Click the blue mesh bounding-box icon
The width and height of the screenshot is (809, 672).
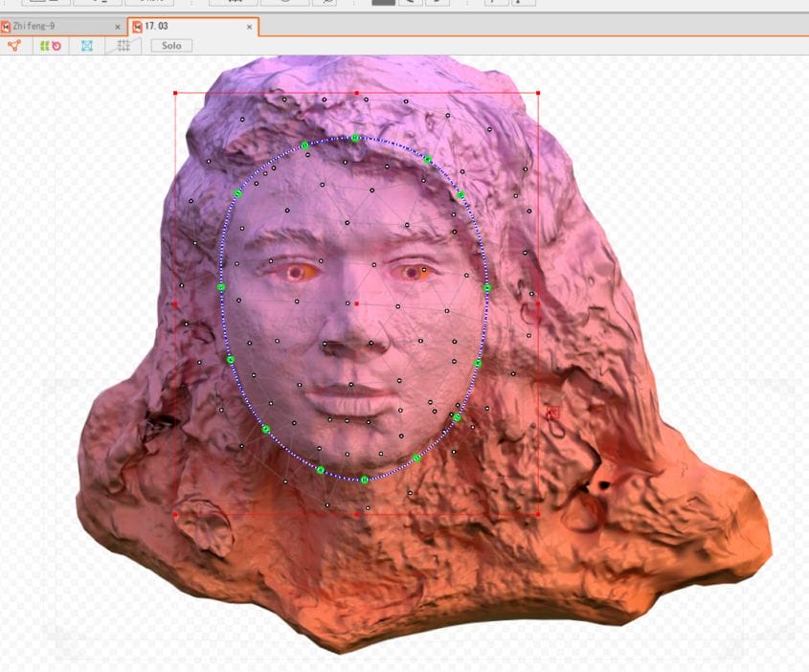coord(87,45)
